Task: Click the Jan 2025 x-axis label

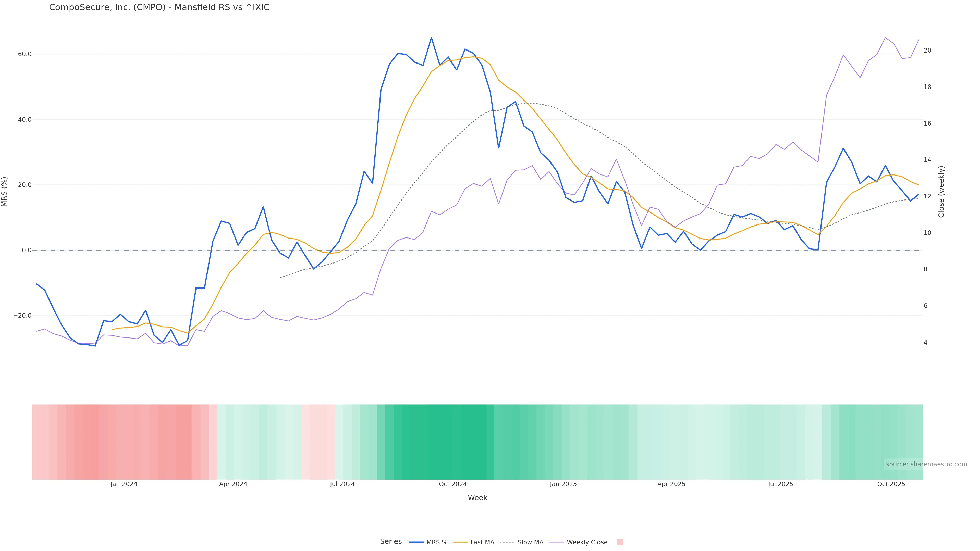Action: click(x=563, y=484)
